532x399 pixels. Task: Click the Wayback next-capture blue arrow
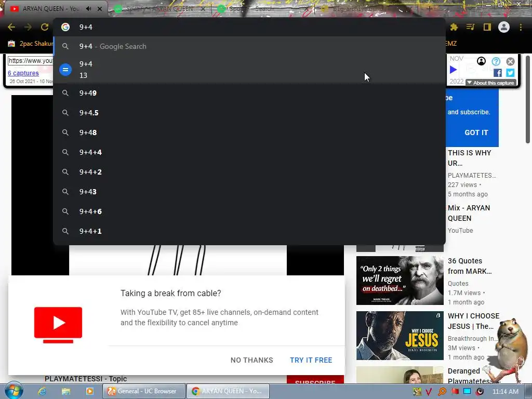453,70
